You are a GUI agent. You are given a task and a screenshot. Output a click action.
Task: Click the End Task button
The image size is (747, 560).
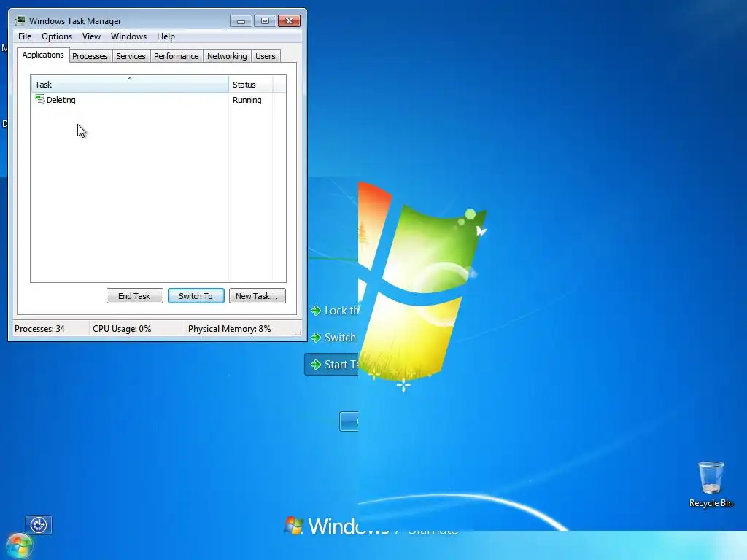[x=134, y=296]
